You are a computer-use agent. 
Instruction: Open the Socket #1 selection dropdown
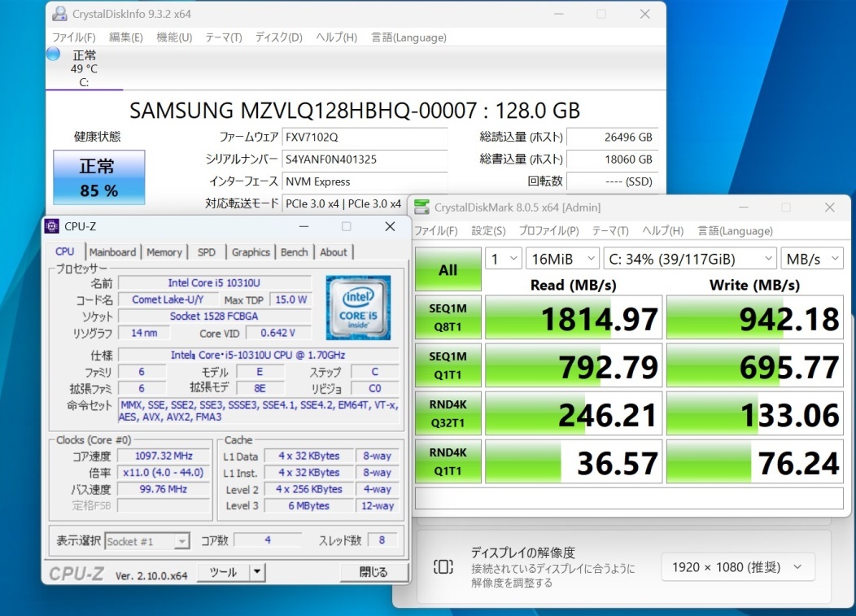tap(147, 541)
